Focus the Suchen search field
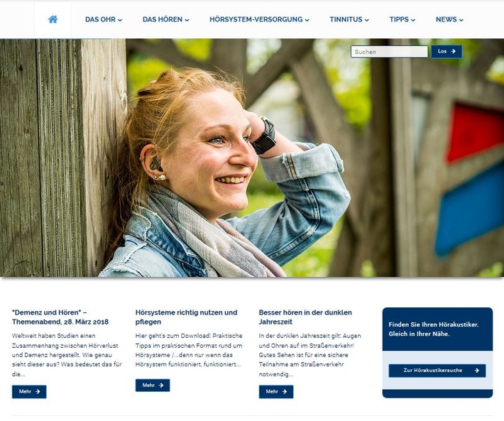 point(389,51)
